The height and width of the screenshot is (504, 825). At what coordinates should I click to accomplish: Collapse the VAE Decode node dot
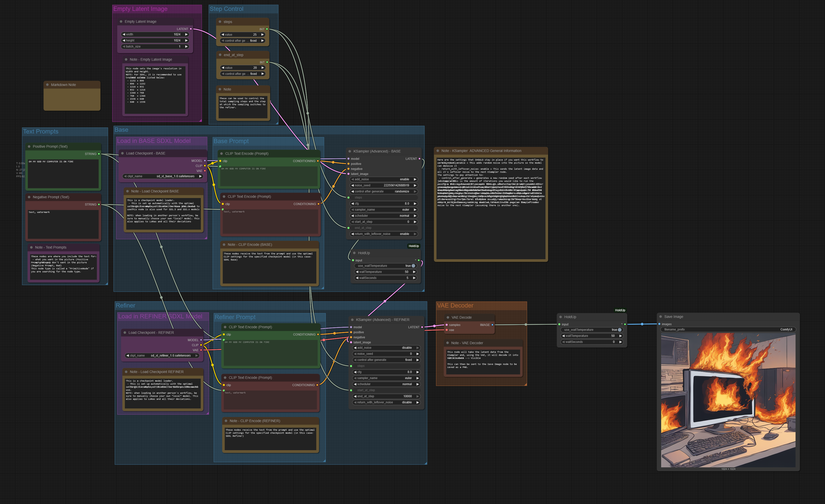(x=448, y=317)
